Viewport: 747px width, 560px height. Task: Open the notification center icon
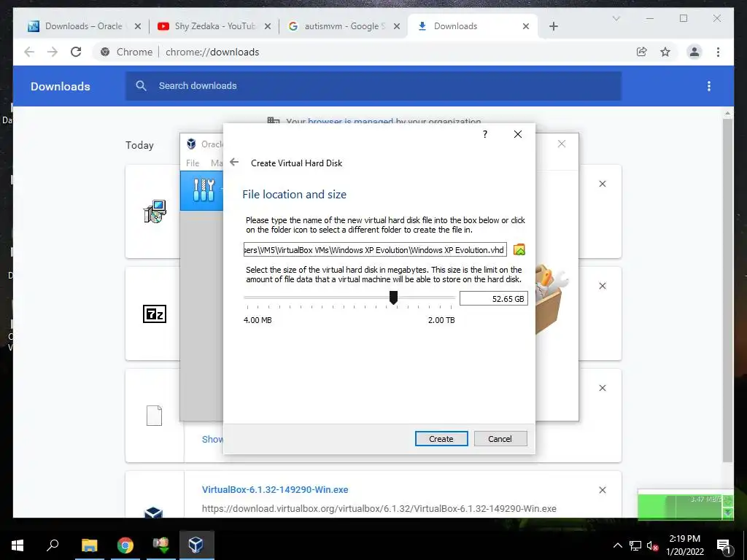point(724,545)
